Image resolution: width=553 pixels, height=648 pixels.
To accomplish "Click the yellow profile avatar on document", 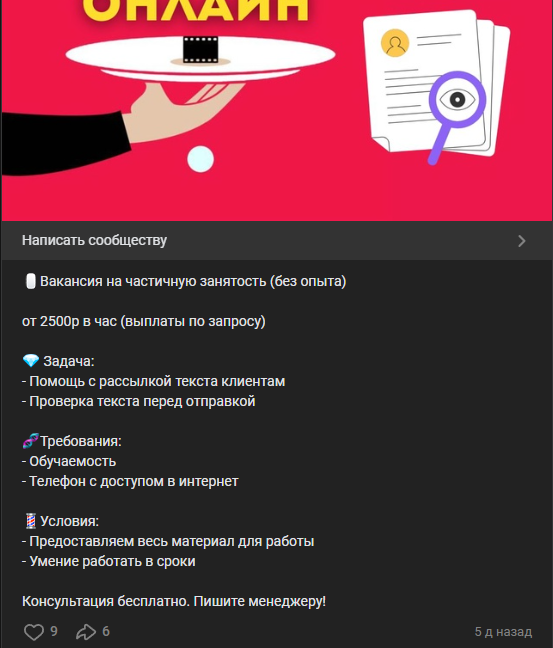I will click(x=395, y=43).
